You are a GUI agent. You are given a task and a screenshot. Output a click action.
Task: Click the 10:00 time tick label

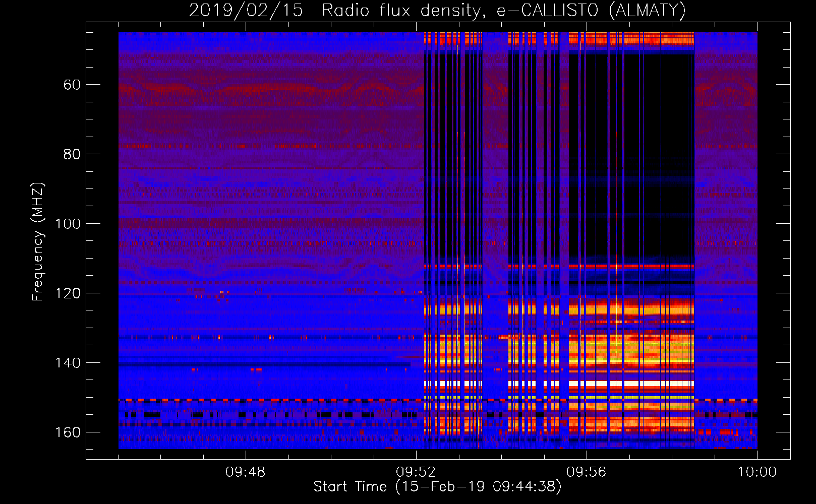click(x=757, y=472)
